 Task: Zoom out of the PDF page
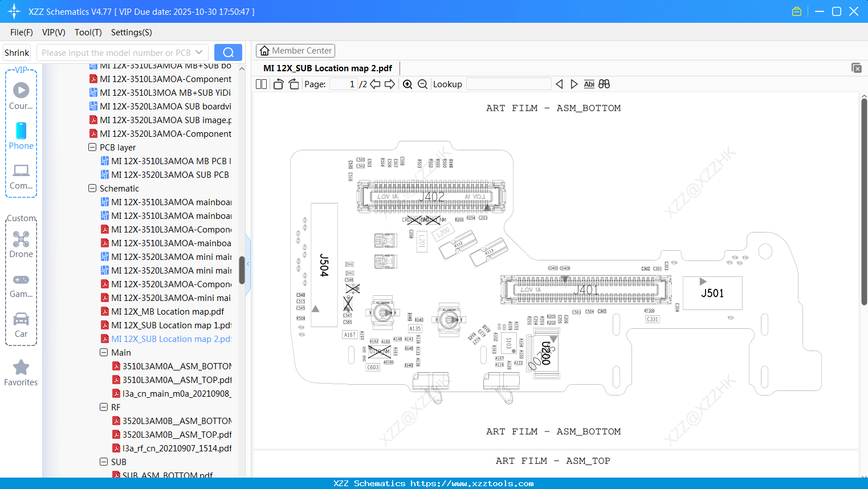(x=422, y=84)
